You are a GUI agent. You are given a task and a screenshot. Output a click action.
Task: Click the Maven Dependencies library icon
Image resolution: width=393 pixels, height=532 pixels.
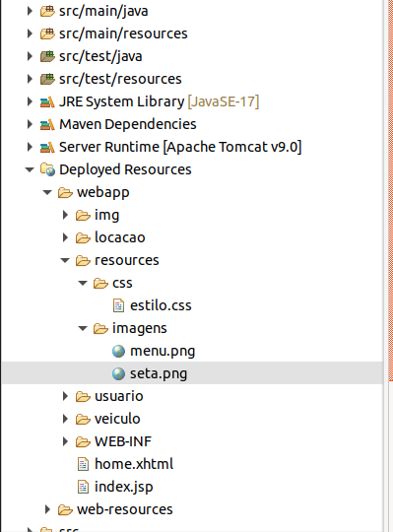coord(47,124)
